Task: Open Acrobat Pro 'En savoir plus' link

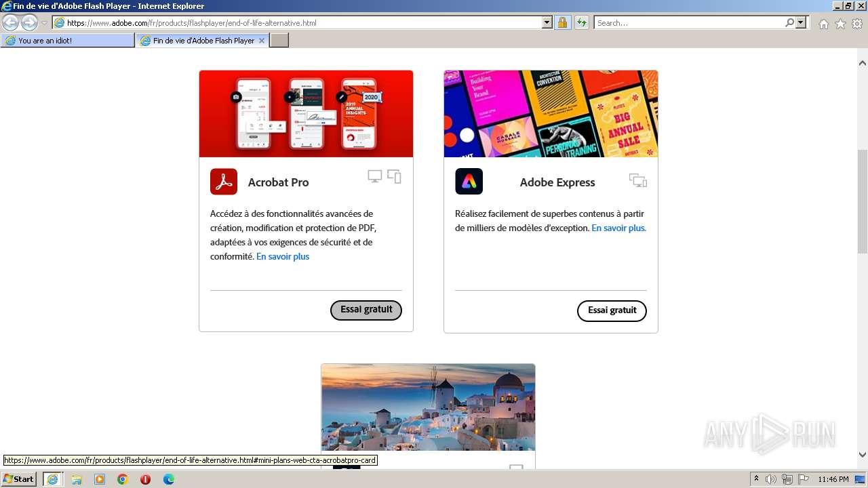Action: (x=283, y=256)
